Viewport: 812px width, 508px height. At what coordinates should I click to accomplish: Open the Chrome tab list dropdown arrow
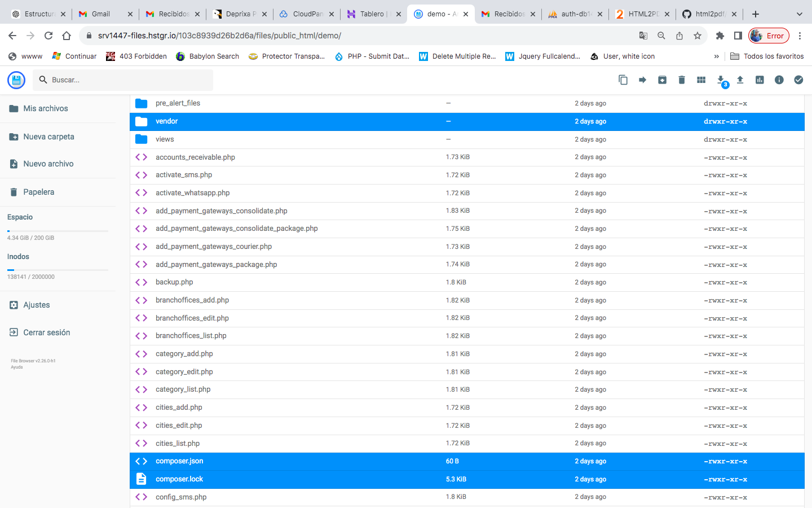pos(799,14)
